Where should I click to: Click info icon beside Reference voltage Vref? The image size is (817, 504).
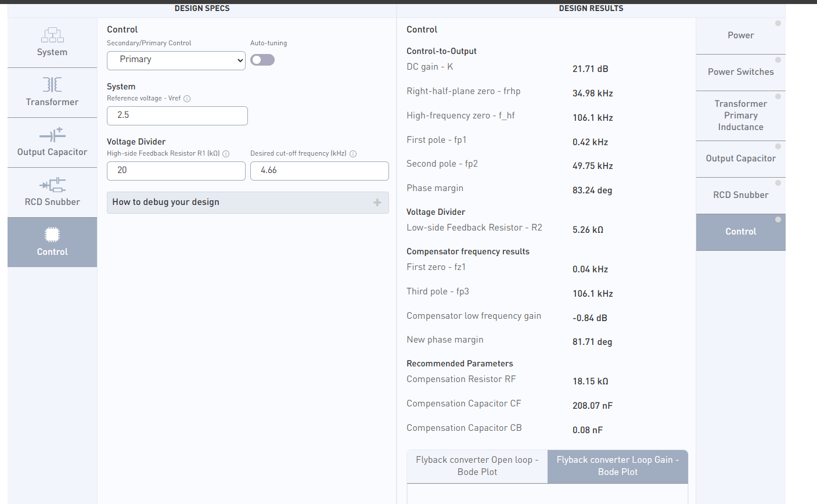pos(187,99)
